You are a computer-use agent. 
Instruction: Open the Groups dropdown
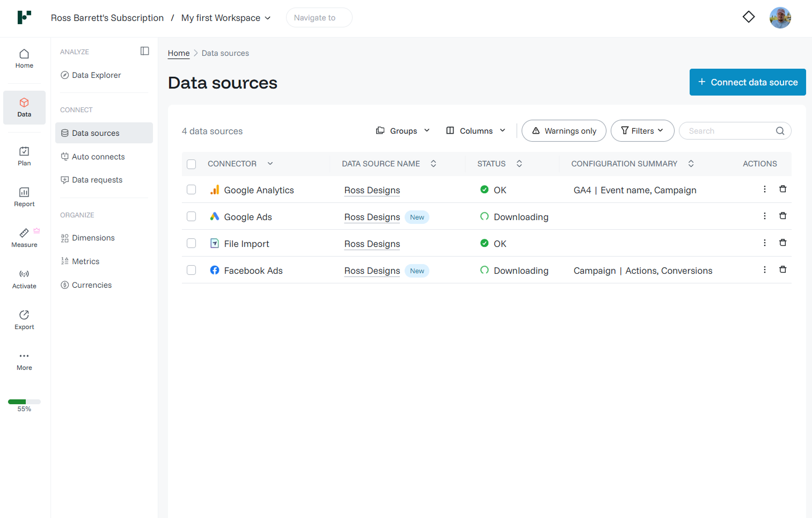[x=403, y=131]
